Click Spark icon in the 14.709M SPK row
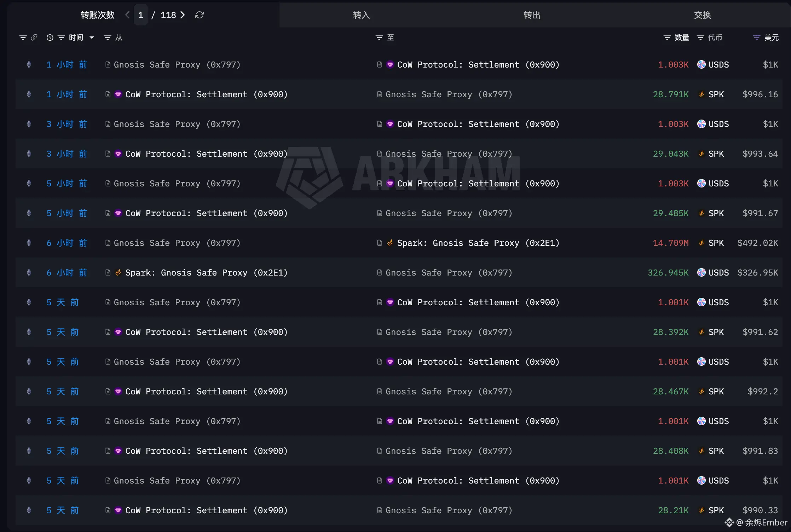 point(390,243)
